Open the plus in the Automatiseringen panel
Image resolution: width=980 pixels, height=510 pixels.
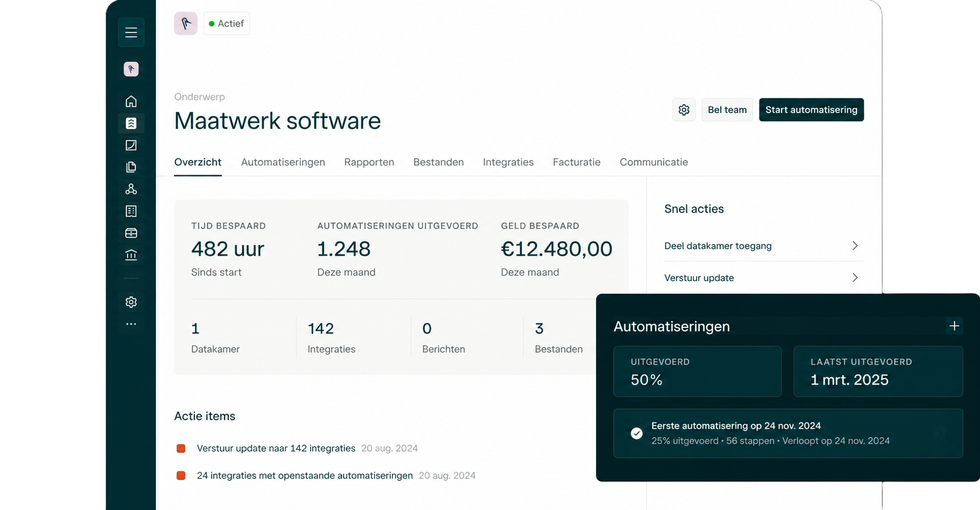(x=954, y=326)
